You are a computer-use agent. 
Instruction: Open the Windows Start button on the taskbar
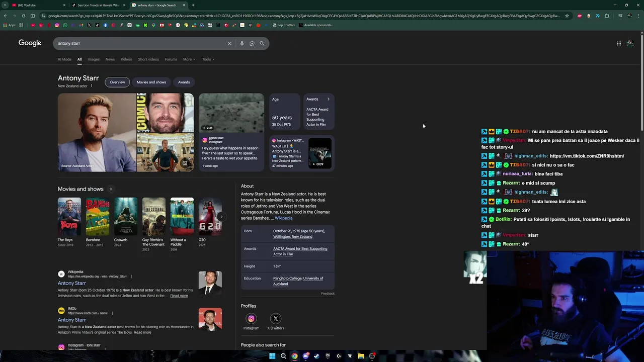pos(272,356)
